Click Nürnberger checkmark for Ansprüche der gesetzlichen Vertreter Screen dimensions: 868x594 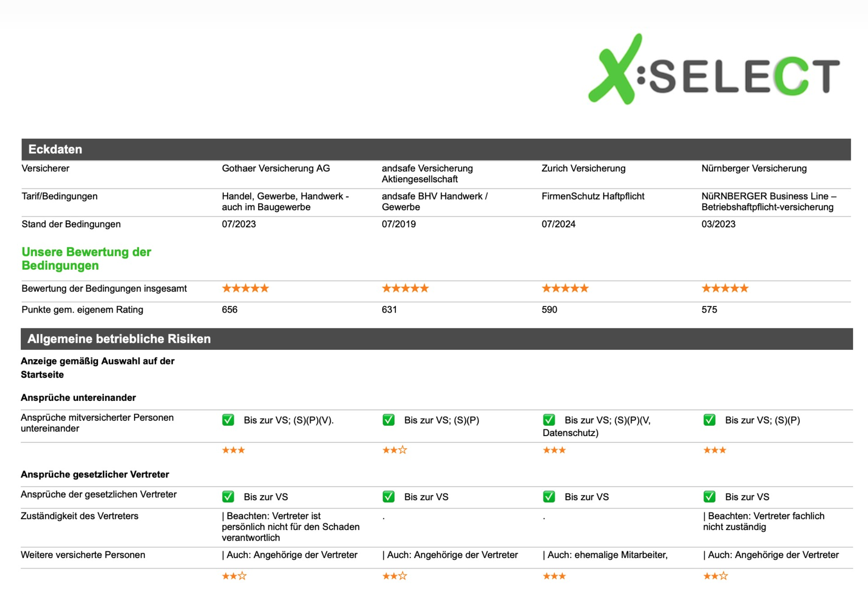[x=709, y=497]
